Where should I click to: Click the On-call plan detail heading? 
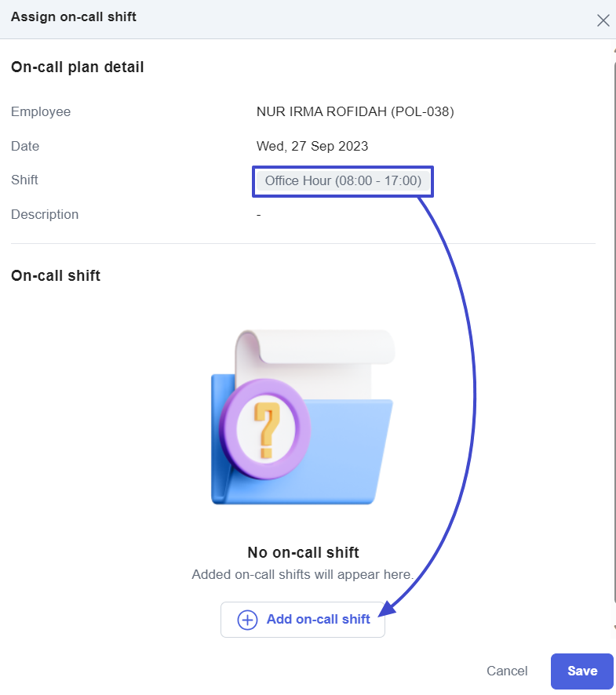78,67
